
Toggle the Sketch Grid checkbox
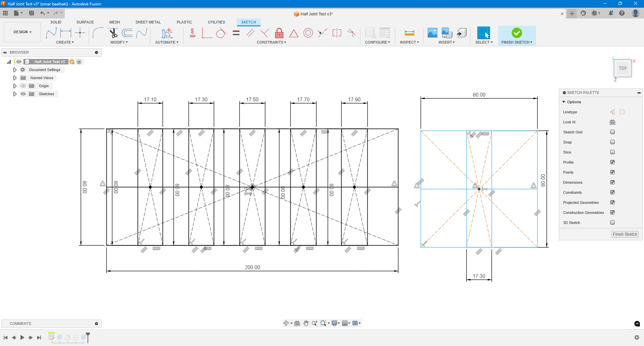pos(612,132)
